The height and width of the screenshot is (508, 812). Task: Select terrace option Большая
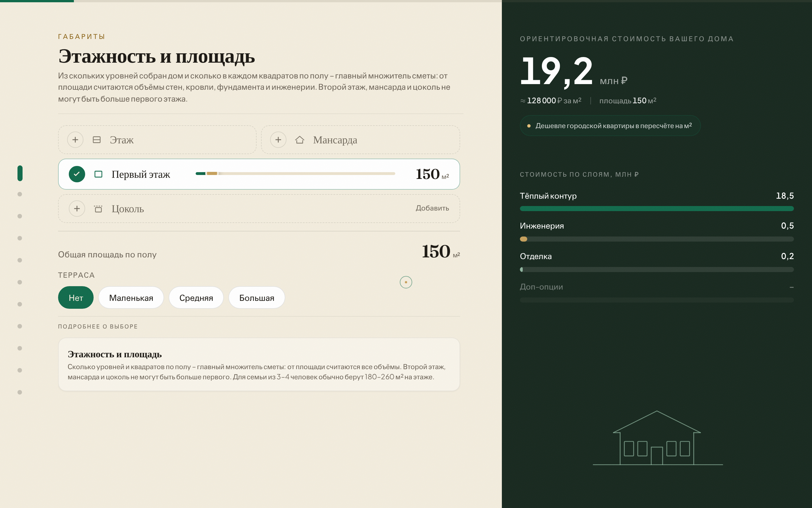tap(257, 298)
